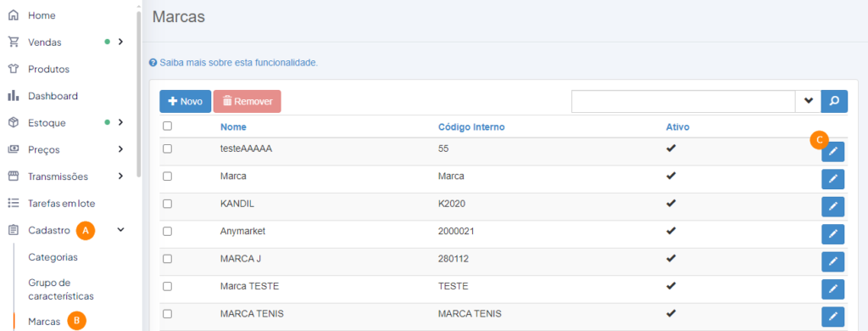Click the 'K2020' internal code cell
Screen dimensions: 868x331
(452, 204)
